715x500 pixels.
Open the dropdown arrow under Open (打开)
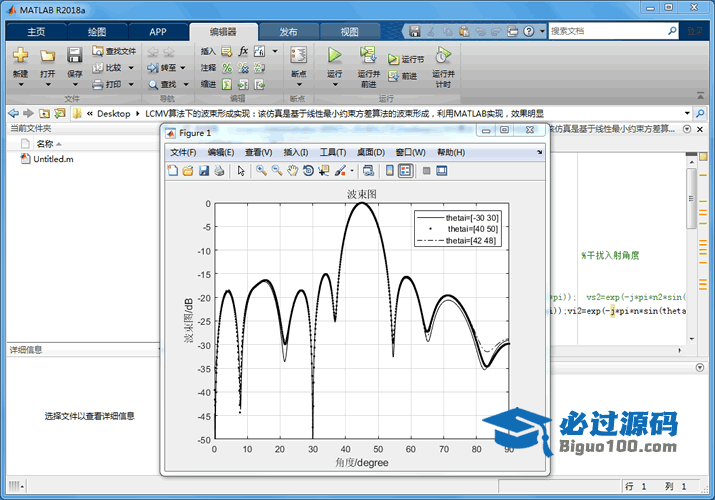[47, 85]
